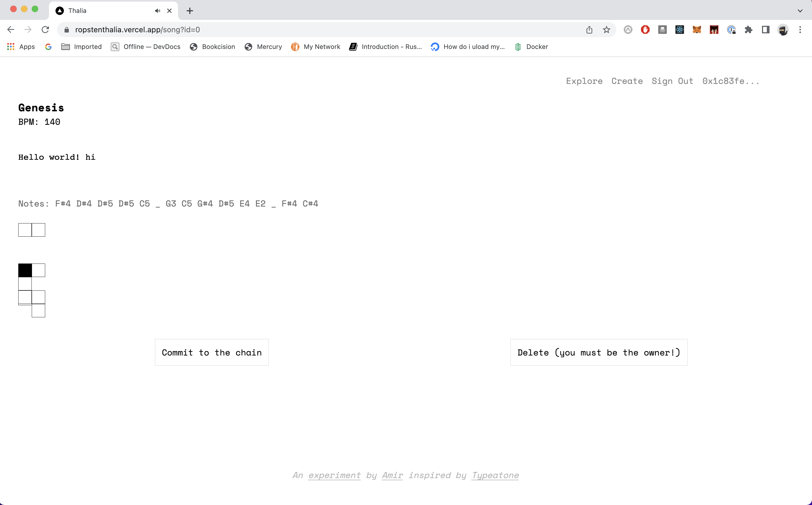Click the MetaMask fox extension icon

pyautogui.click(x=696, y=30)
